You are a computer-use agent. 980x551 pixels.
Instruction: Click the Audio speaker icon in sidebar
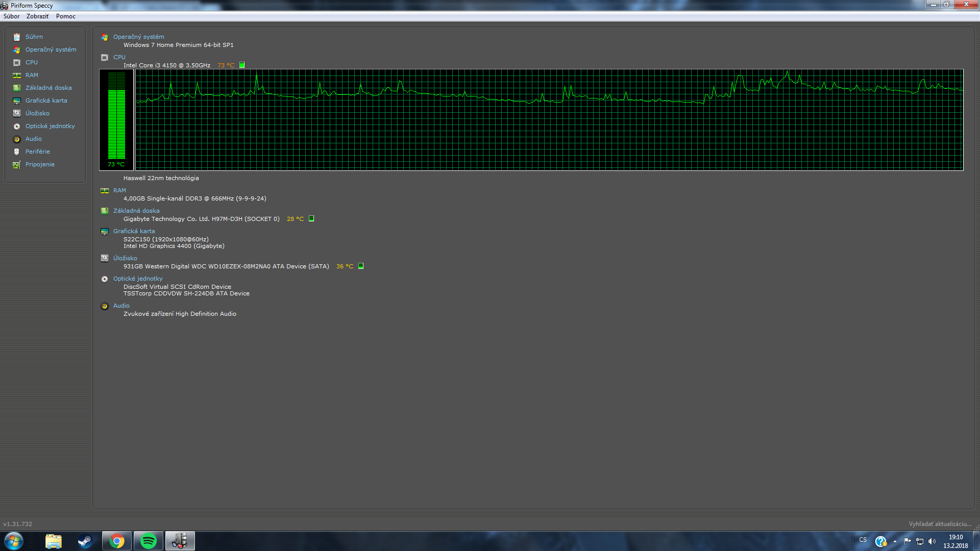tap(17, 139)
